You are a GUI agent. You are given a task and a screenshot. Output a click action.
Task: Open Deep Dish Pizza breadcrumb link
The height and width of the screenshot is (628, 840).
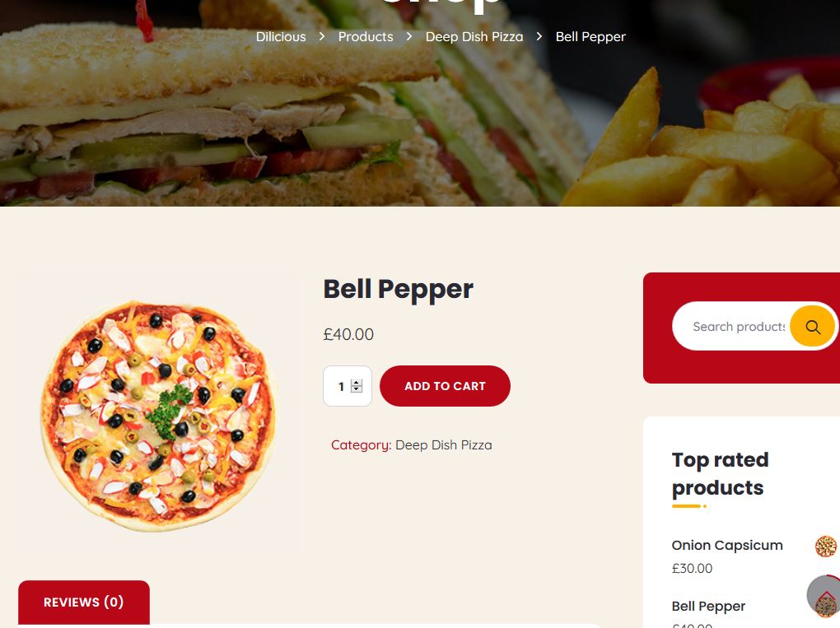[474, 36]
